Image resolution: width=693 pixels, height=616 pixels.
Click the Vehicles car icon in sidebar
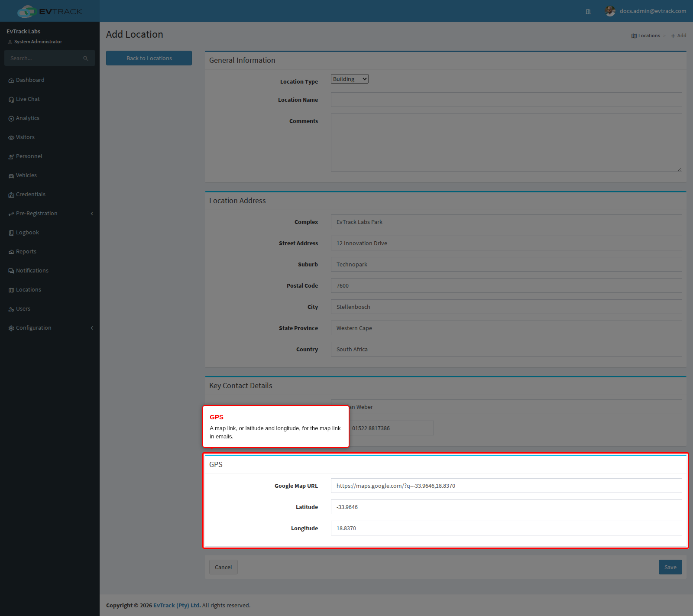coord(11,176)
